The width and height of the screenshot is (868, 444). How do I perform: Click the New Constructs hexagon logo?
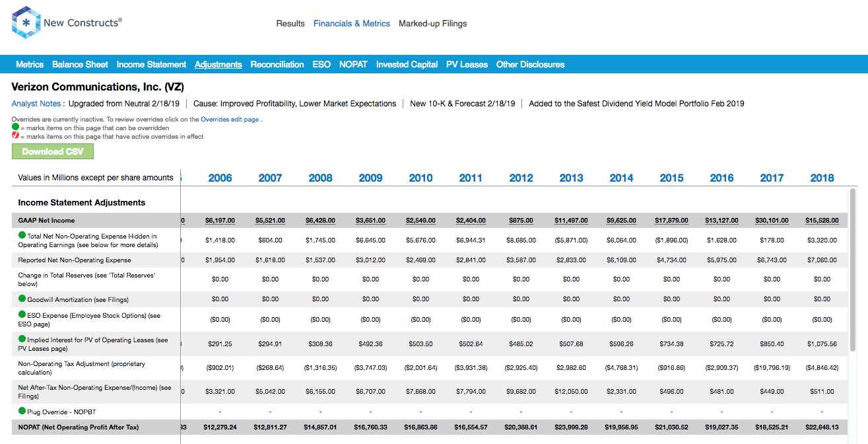(26, 23)
